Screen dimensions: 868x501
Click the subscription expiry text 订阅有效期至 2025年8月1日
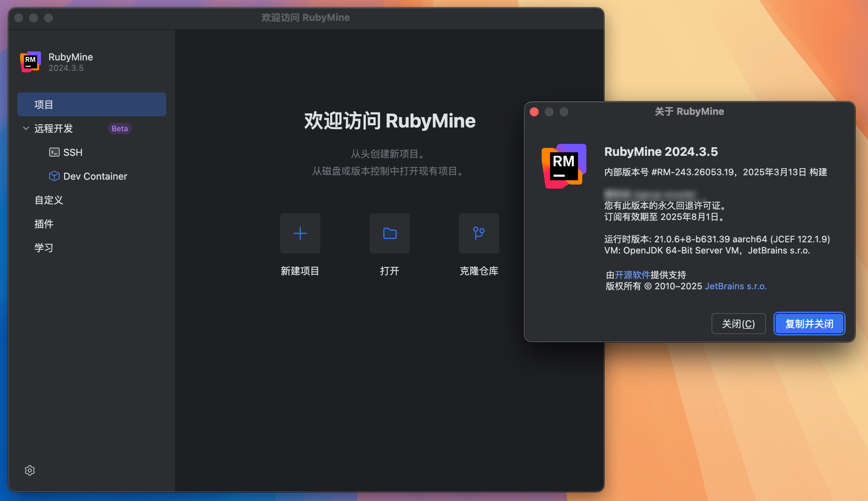click(665, 217)
